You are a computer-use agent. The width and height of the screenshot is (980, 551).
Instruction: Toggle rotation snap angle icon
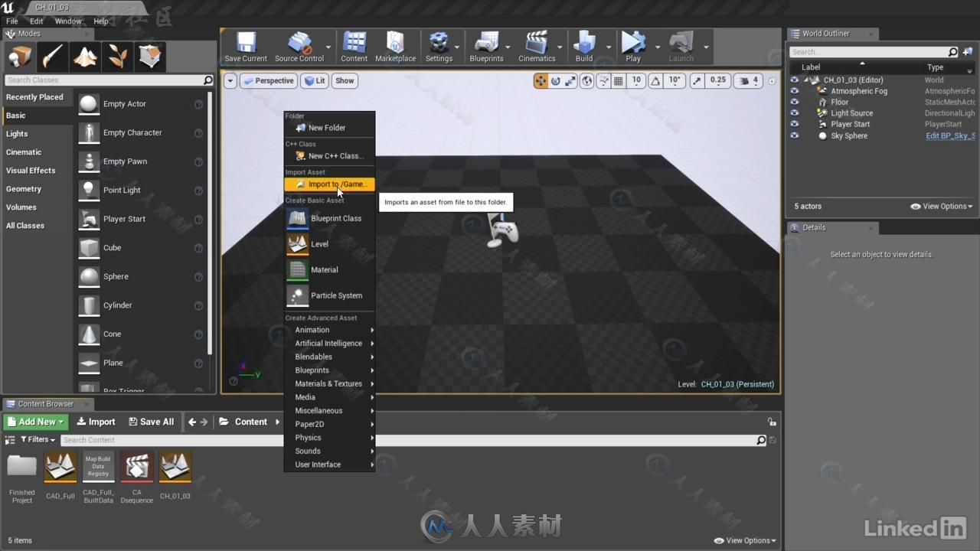pos(655,80)
